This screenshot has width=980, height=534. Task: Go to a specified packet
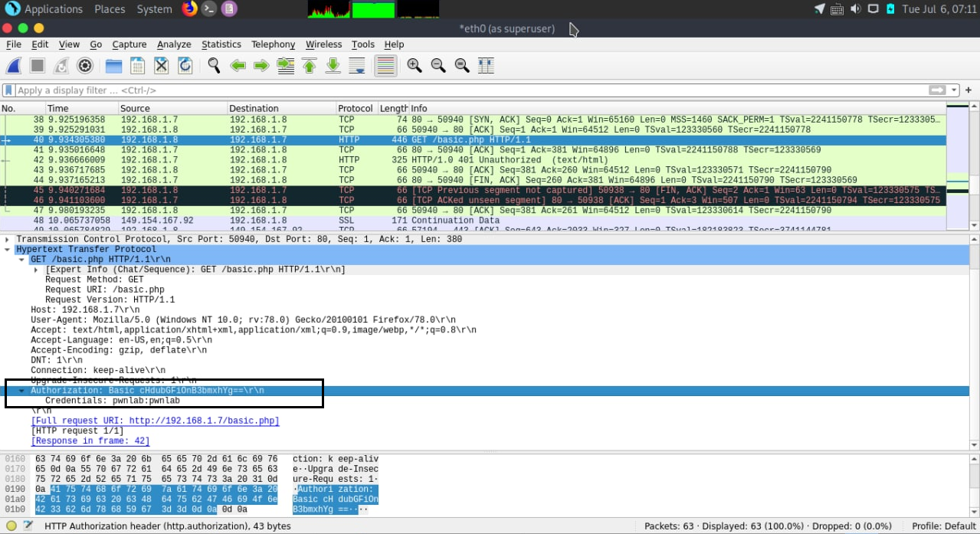[286, 66]
